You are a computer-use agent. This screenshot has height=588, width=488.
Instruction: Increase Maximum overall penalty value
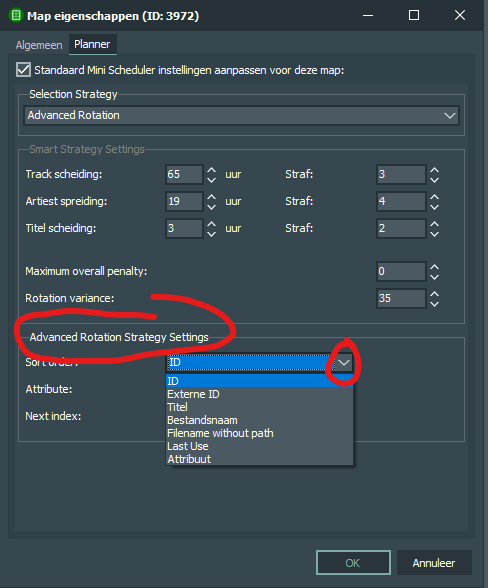(434, 267)
